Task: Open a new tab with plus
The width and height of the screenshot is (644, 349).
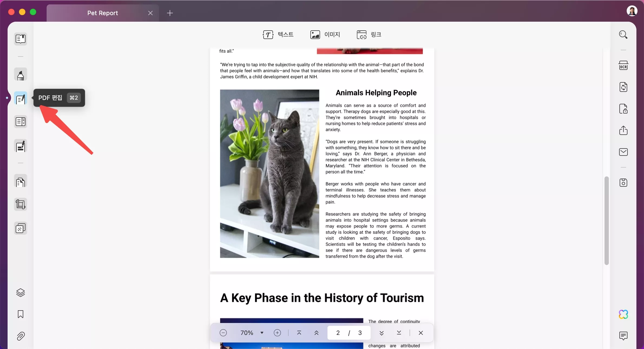Action: click(x=170, y=13)
